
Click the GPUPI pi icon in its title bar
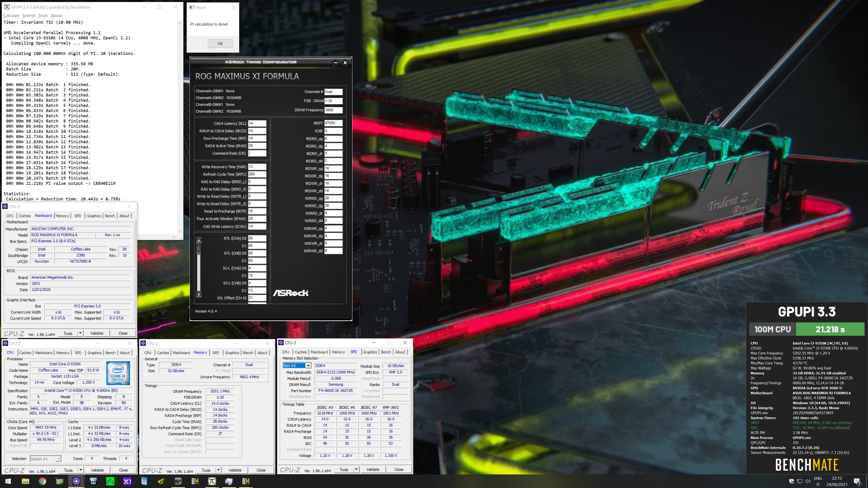(x=7, y=7)
